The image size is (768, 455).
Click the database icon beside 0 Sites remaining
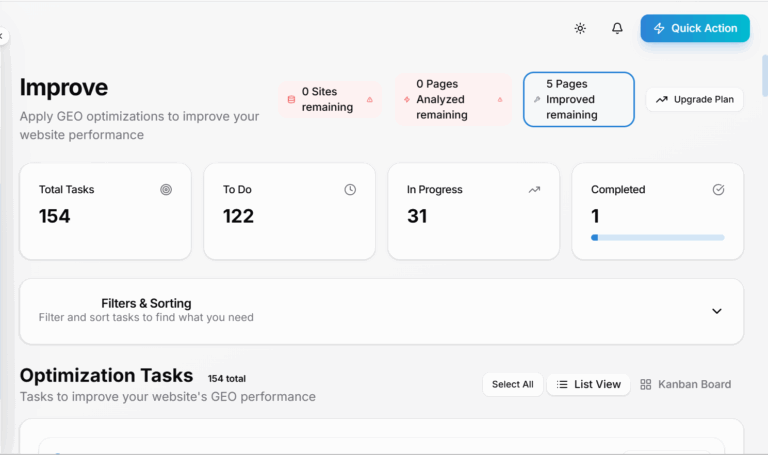291,100
